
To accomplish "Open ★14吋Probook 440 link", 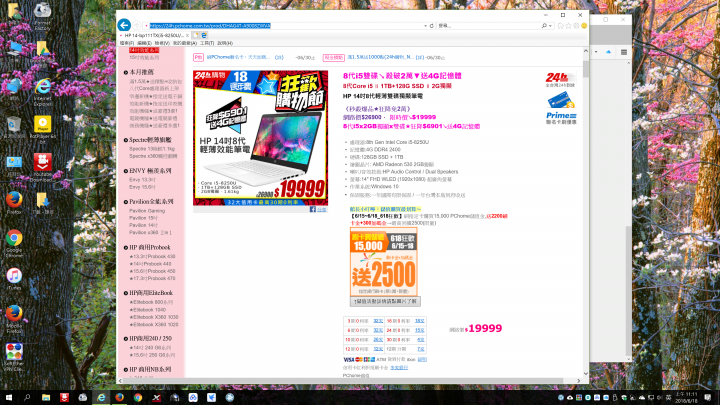I will pyautogui.click(x=150, y=264).
